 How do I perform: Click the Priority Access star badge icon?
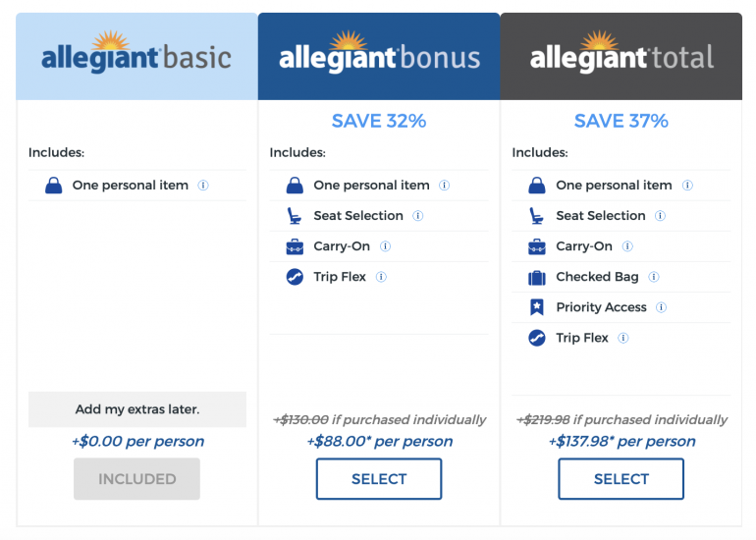pos(536,307)
